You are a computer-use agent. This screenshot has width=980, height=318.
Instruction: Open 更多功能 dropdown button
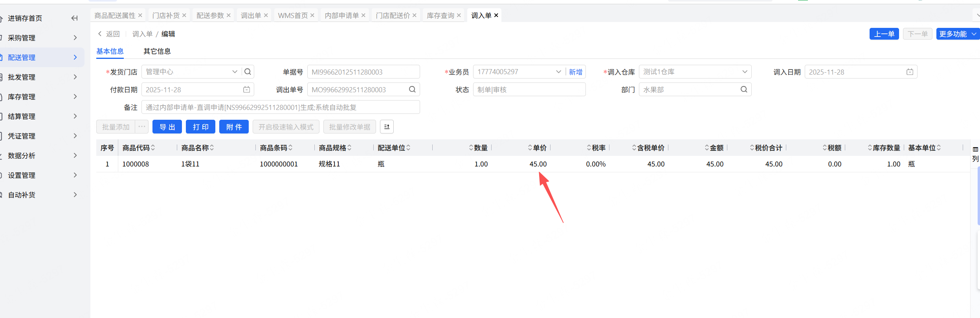tap(958, 34)
